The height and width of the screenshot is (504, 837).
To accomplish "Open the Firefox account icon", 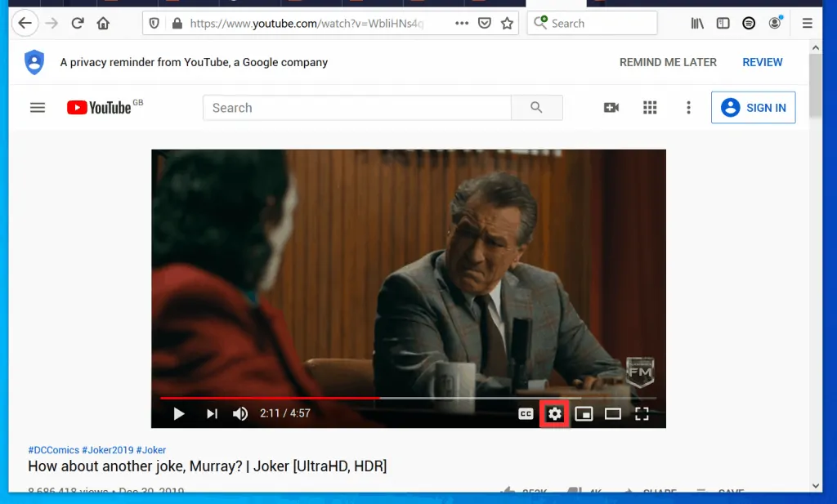I will click(775, 23).
